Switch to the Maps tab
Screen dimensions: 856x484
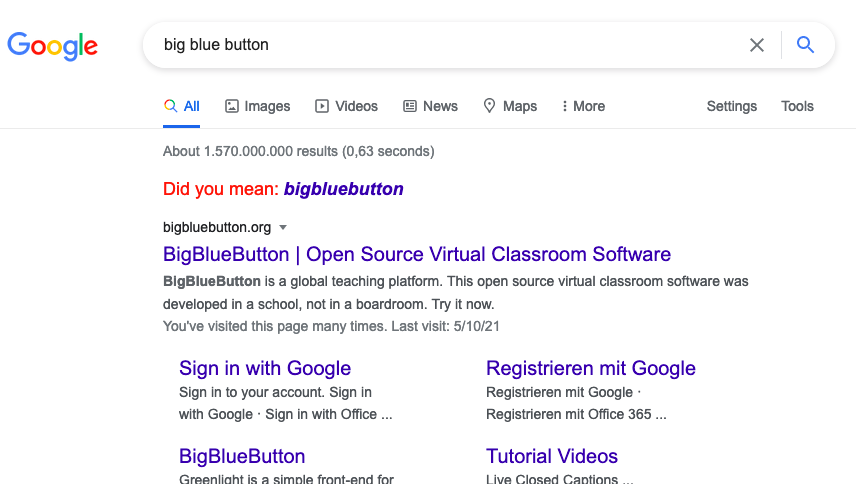click(x=510, y=106)
